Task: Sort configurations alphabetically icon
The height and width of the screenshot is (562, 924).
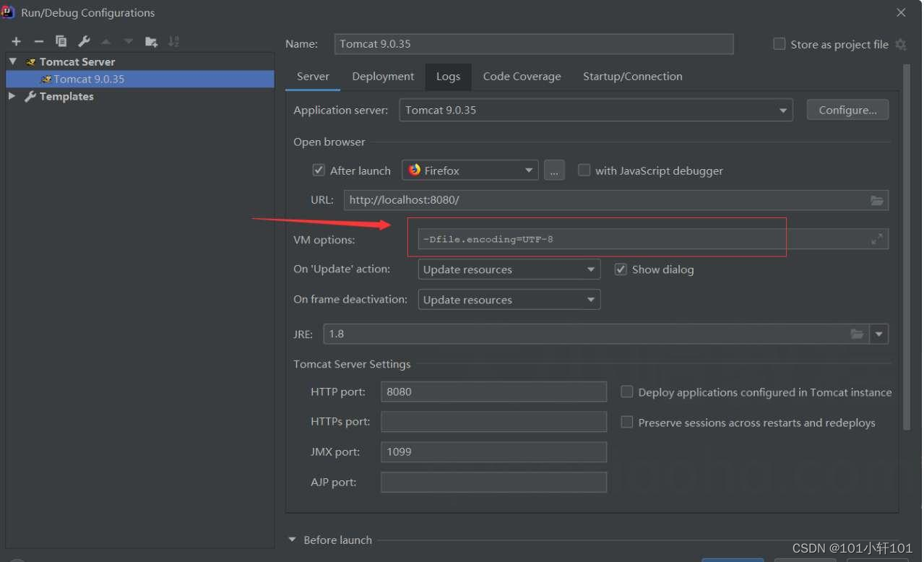Action: pos(173,42)
